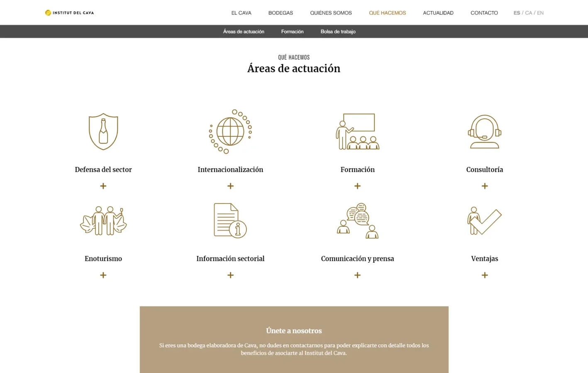Viewport: 588px width, 373px height.
Task: Expand Internacionalización with its plus sign
Action: (x=230, y=186)
